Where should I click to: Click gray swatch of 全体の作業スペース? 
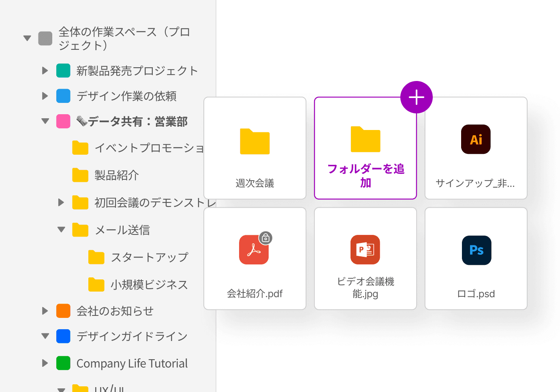[x=45, y=38]
